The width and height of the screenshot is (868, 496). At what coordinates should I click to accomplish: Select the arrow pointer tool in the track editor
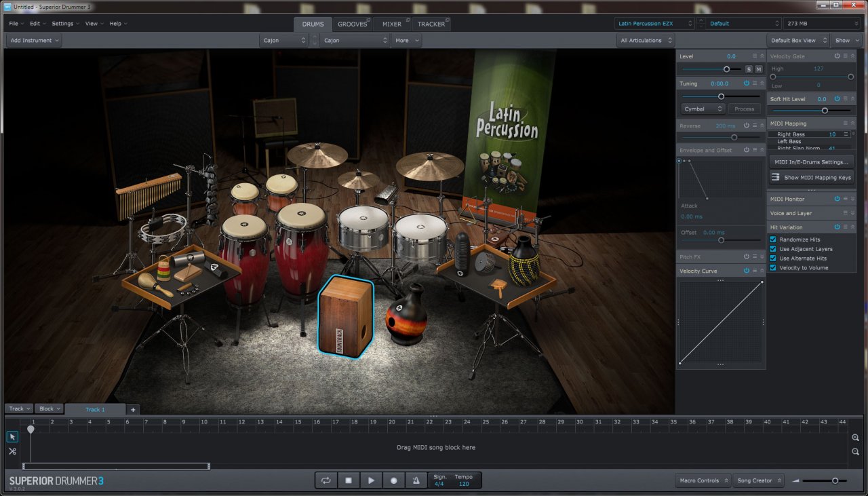pyautogui.click(x=12, y=436)
